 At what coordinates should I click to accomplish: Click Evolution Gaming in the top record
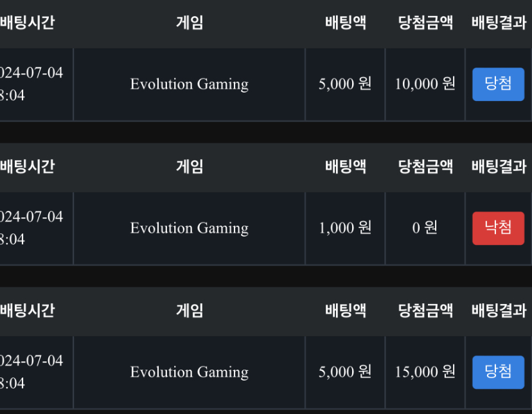189,84
